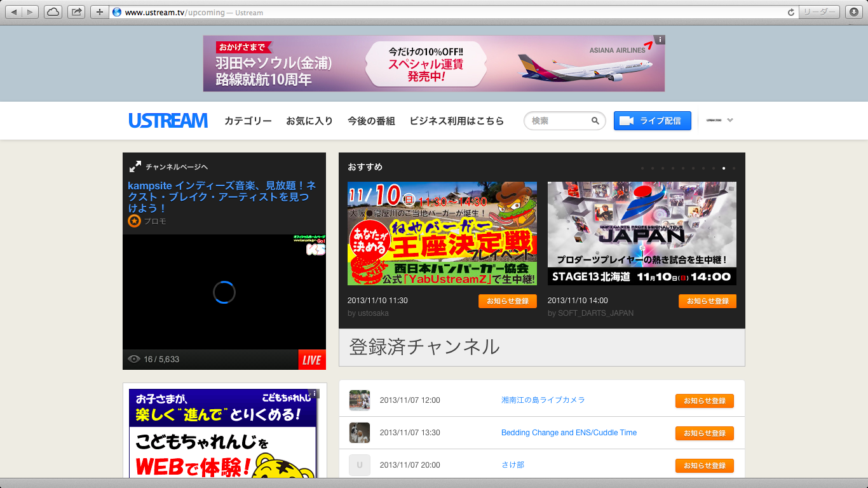The image size is (868, 488).
Task: Click the red LIVE badge
Action: coord(312,360)
